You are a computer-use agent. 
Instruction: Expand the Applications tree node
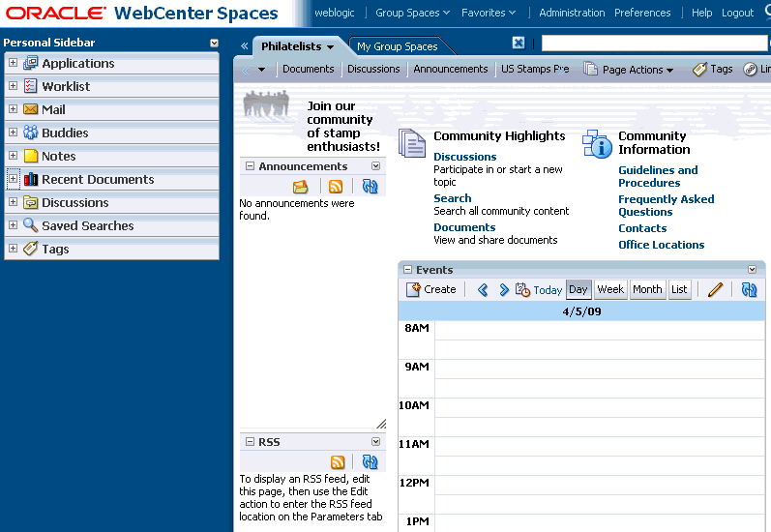tap(14, 63)
